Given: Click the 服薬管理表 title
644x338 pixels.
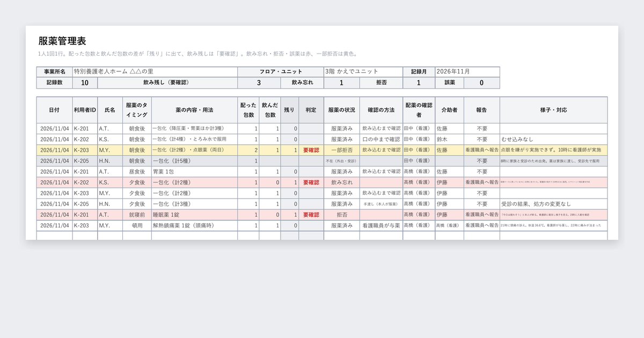Looking at the screenshot, I should 62,41.
